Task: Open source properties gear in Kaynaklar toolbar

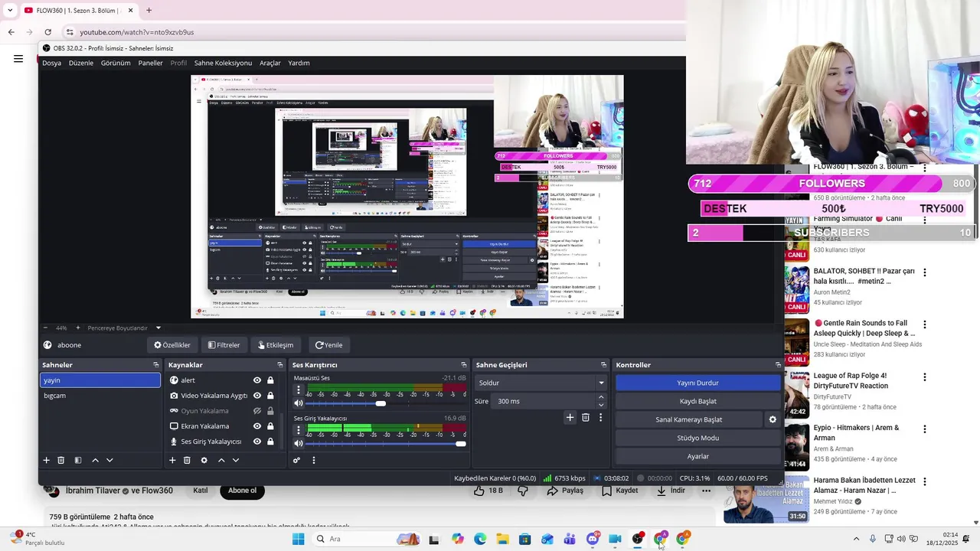Action: (x=204, y=460)
